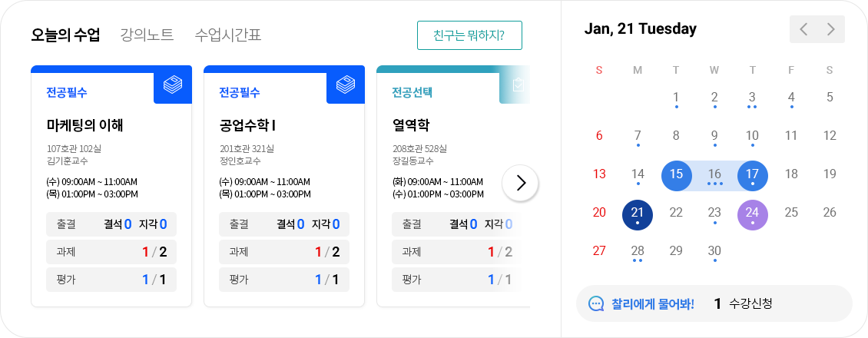This screenshot has height=338, width=868.
Task: Open the 수업시간표 tab
Action: coord(228,35)
